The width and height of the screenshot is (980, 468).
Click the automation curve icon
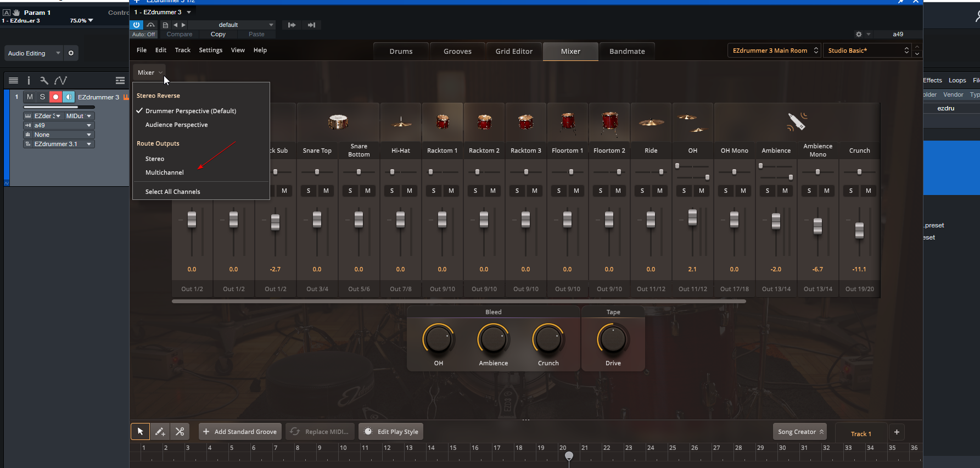coord(60,80)
